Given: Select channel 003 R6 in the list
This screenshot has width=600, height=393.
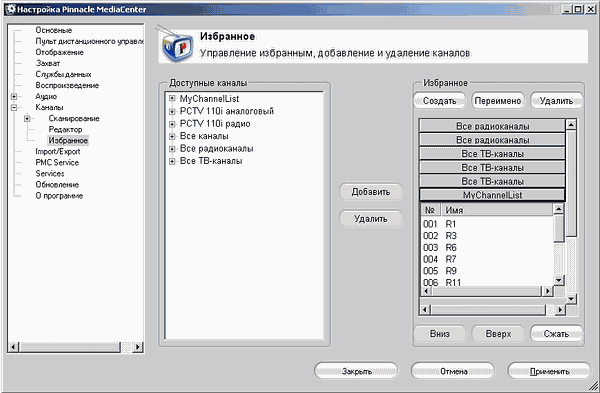Looking at the screenshot, I should tap(487, 248).
